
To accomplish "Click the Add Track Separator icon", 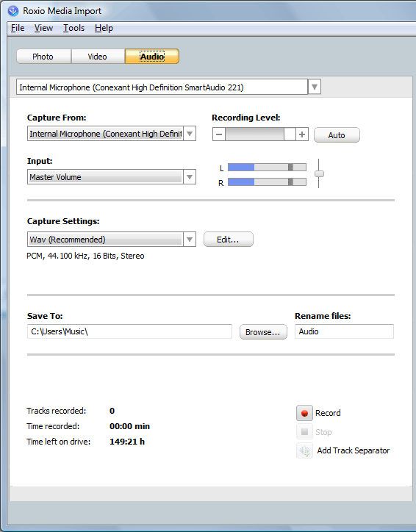I will pyautogui.click(x=304, y=450).
